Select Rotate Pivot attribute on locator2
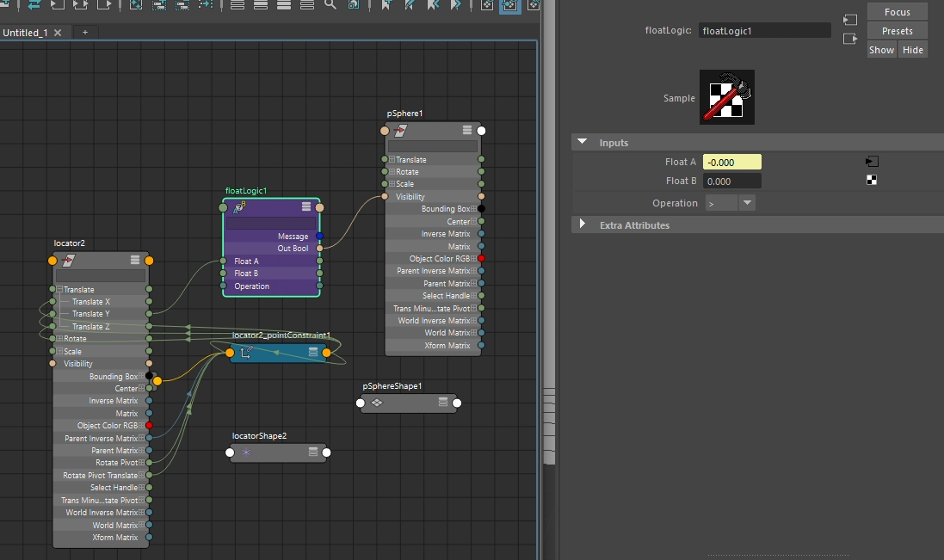This screenshot has height=560, width=944. (116, 463)
